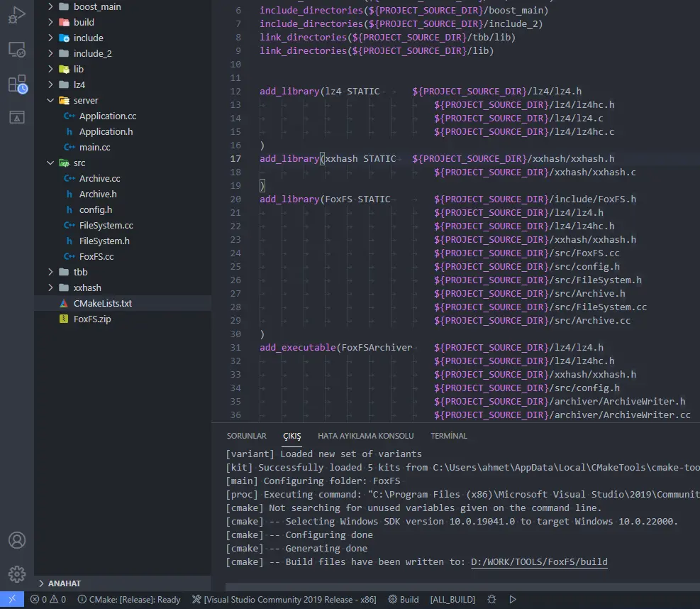Open the Remote Explorer view
Viewport: 700px width, 609px height.
pyautogui.click(x=17, y=50)
